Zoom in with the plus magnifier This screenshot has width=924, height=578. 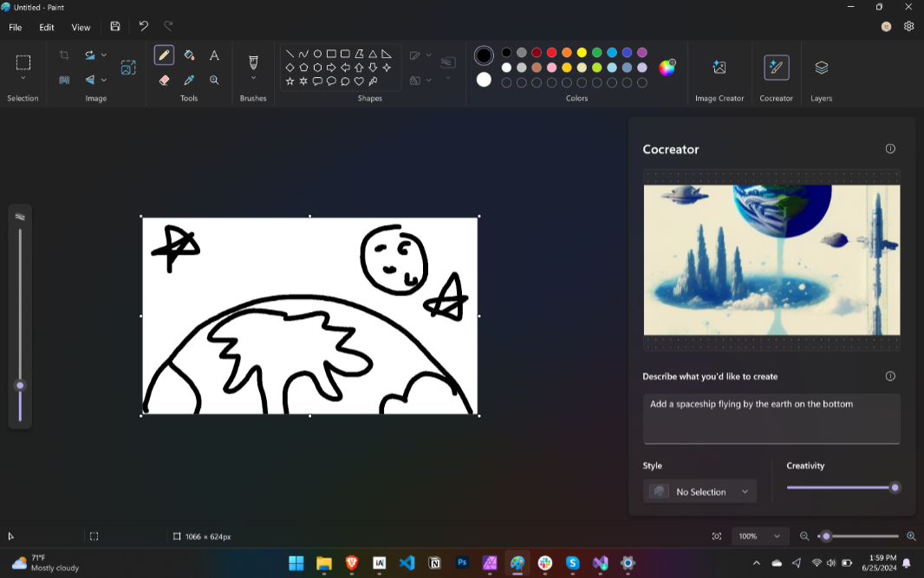pos(911,536)
